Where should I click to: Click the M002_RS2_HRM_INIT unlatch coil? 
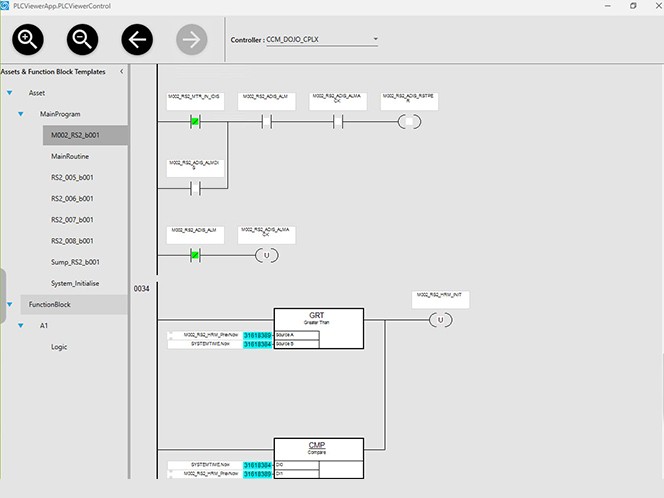tap(440, 320)
